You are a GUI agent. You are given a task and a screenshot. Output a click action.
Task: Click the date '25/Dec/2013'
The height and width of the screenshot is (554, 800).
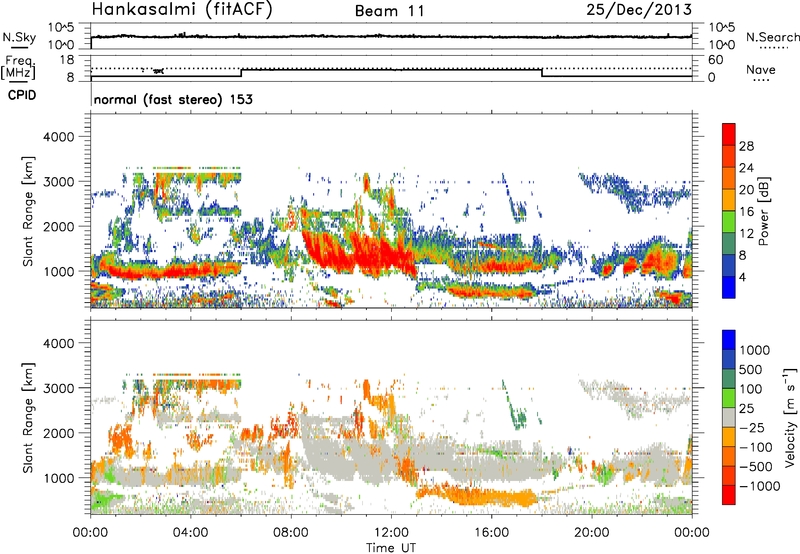point(639,10)
